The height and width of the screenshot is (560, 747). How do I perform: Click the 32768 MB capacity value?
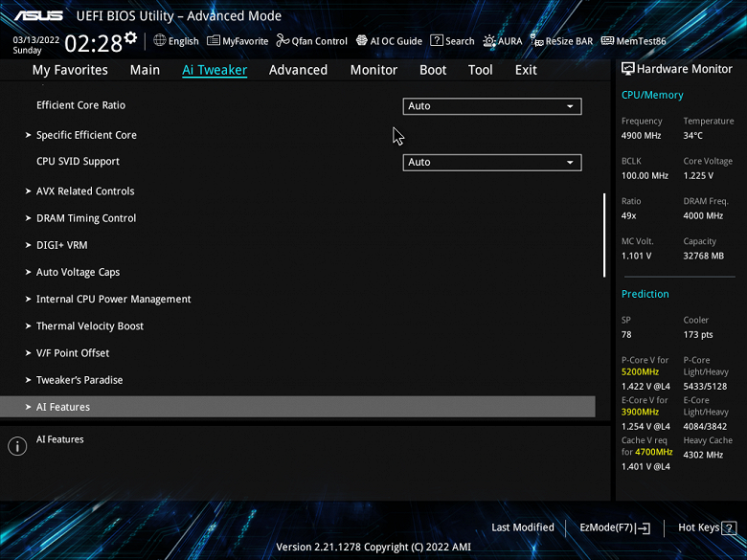pyautogui.click(x=704, y=257)
